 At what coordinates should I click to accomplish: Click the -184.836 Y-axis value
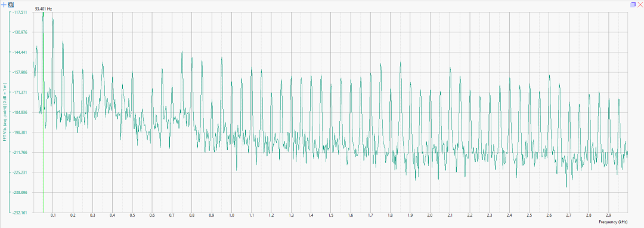20,113
